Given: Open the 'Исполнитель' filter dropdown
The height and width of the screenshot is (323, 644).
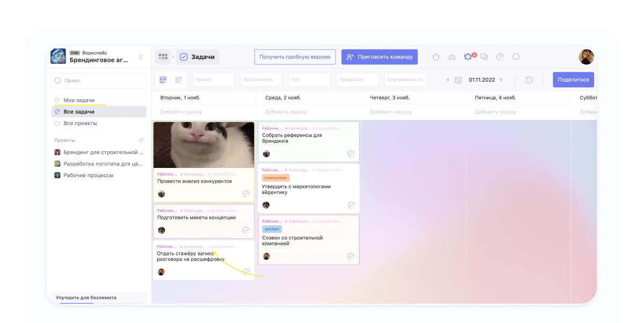Looking at the screenshot, I should (261, 80).
